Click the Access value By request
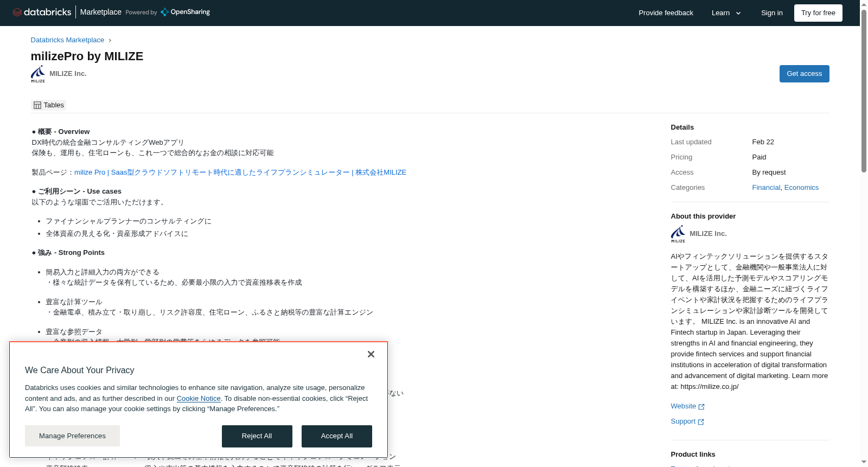The height and width of the screenshot is (467, 868). [769, 172]
